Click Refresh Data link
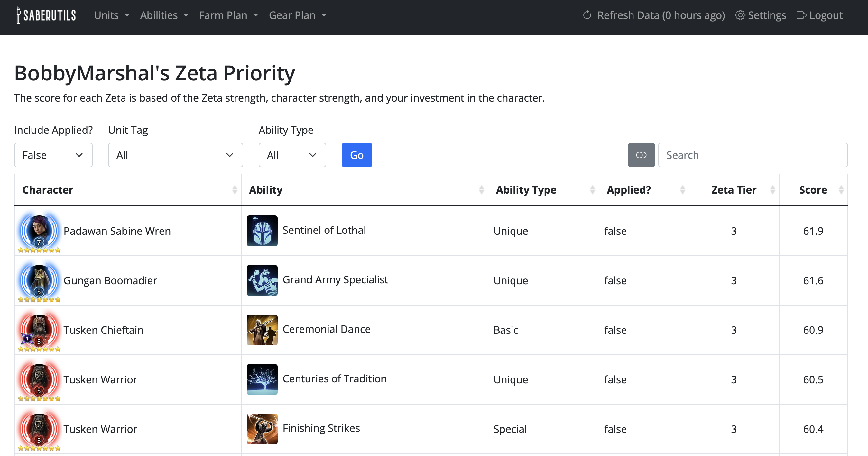Screen dimensions: 868x456 pyautogui.click(x=654, y=15)
